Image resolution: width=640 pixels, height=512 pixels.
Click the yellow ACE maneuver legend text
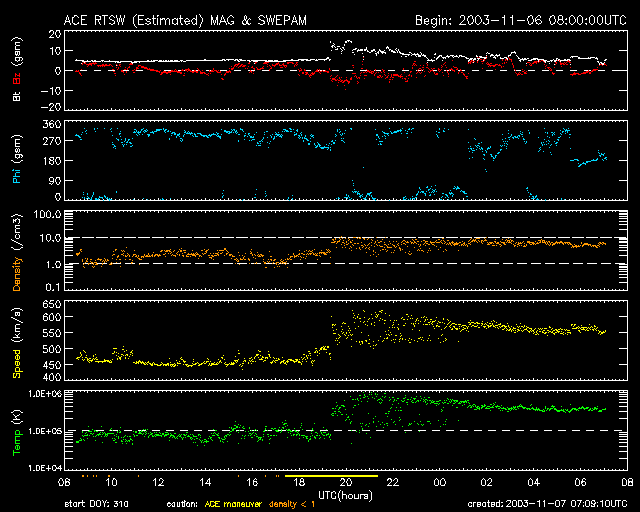click(235, 502)
